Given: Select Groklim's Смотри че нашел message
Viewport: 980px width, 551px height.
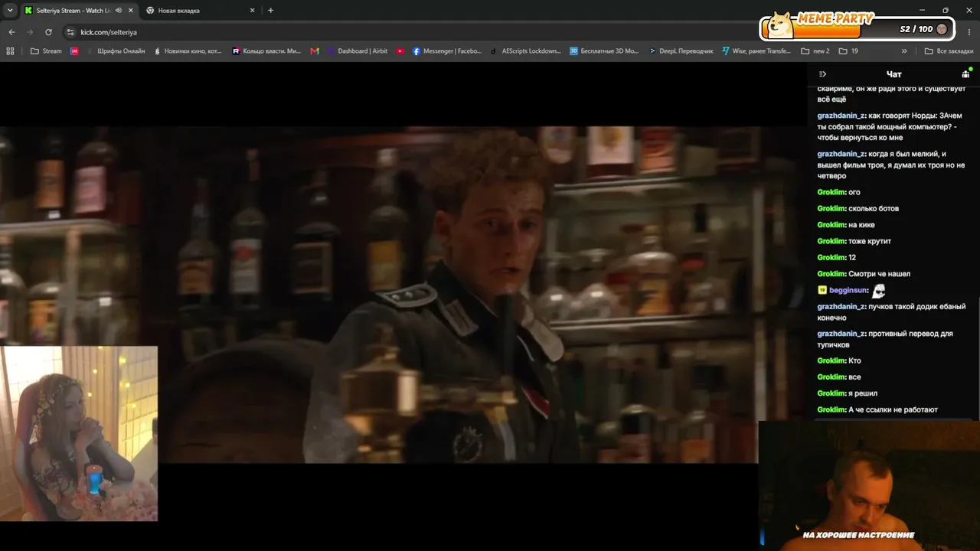Looking at the screenshot, I should click(864, 274).
